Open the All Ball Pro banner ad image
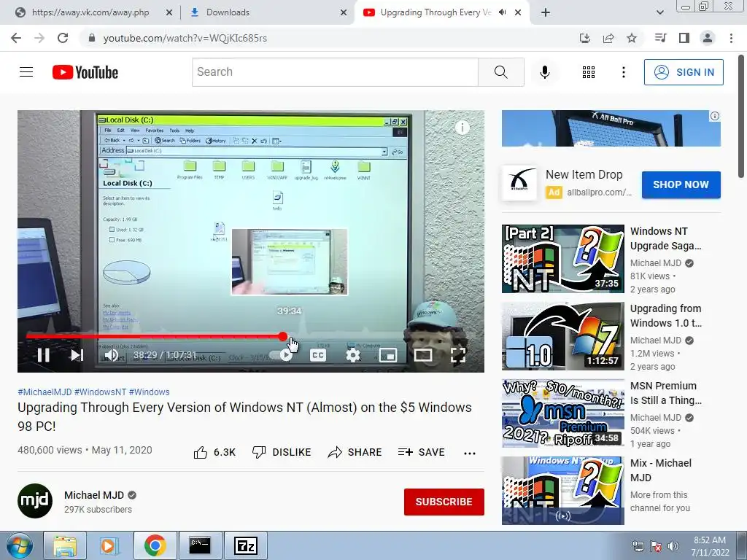The width and height of the screenshot is (747, 560). click(611, 128)
